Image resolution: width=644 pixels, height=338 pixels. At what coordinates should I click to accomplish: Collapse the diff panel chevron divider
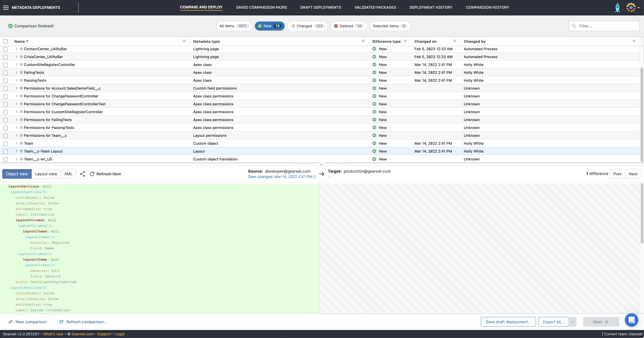(x=322, y=164)
